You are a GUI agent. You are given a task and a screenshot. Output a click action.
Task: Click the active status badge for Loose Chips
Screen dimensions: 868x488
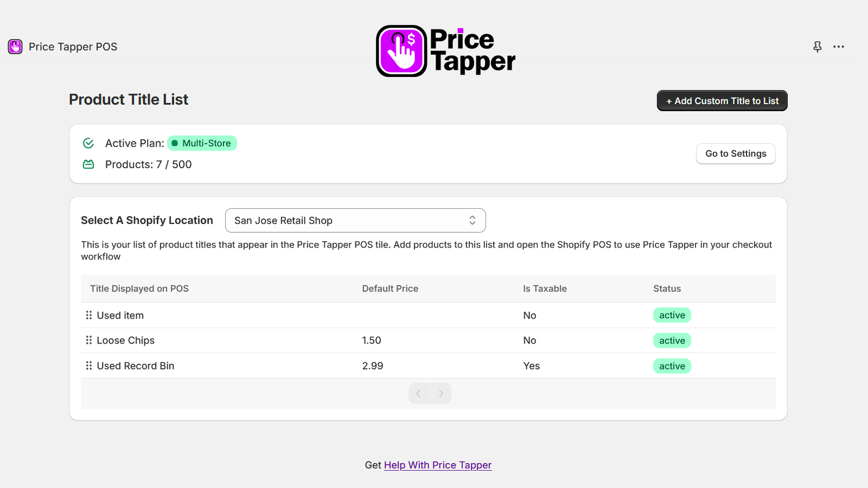click(672, 341)
